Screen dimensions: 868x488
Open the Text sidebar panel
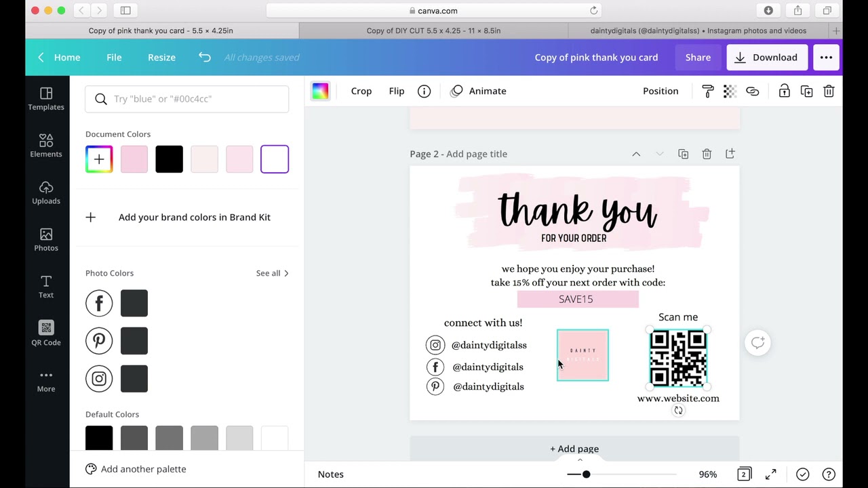point(46,287)
